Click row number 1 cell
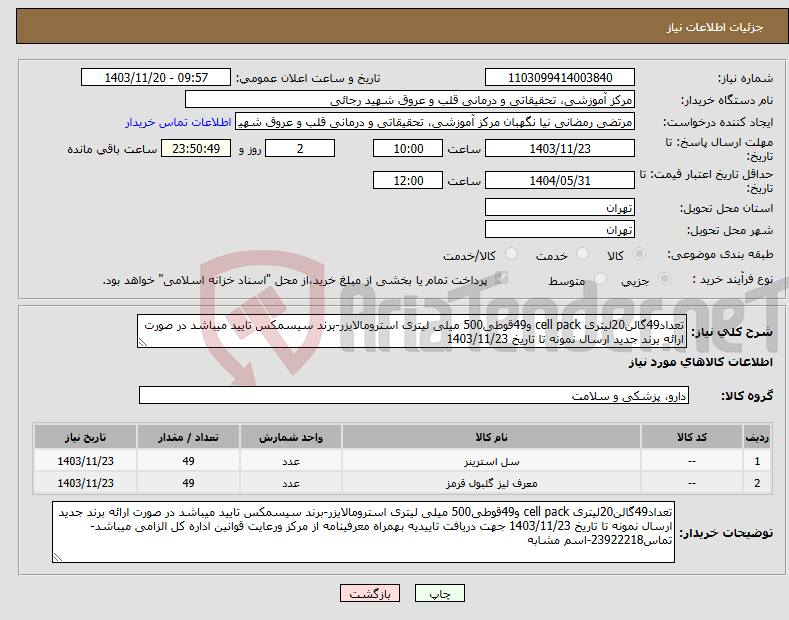This screenshot has height=620, width=789. 757,461
